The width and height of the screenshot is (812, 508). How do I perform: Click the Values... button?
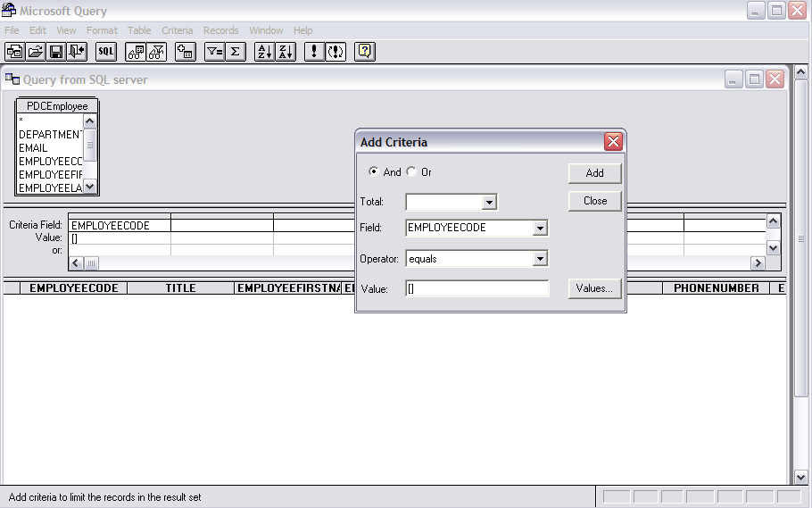click(594, 288)
